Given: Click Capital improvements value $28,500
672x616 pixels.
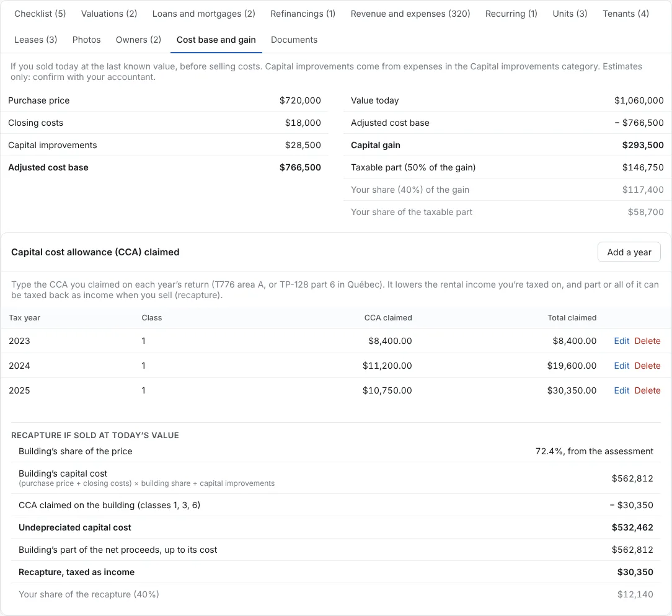Looking at the screenshot, I should [303, 145].
